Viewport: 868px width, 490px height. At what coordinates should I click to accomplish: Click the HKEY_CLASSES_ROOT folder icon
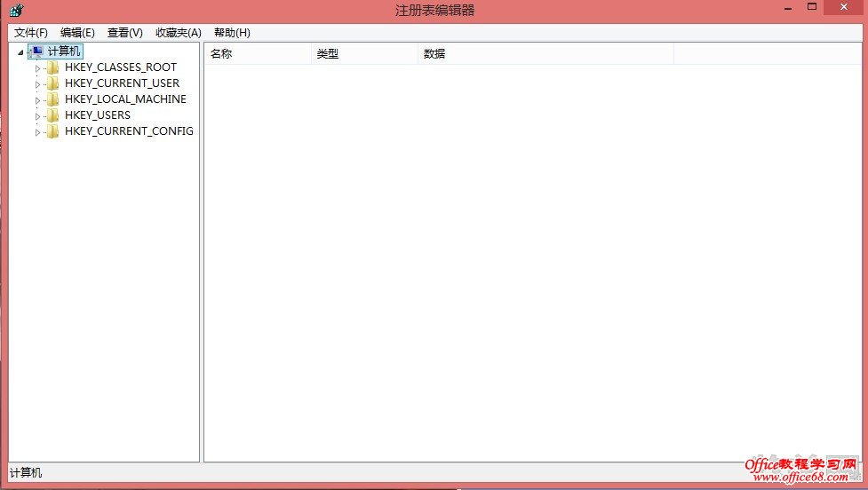pyautogui.click(x=53, y=67)
